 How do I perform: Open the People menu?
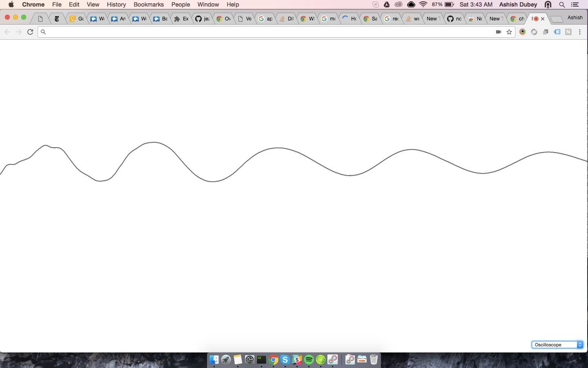click(180, 4)
